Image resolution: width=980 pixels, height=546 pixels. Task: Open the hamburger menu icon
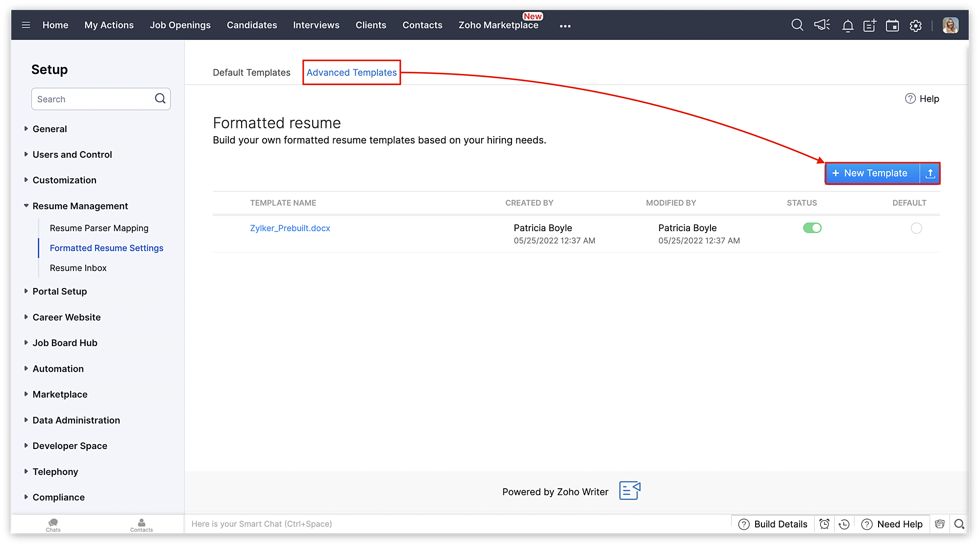point(26,25)
